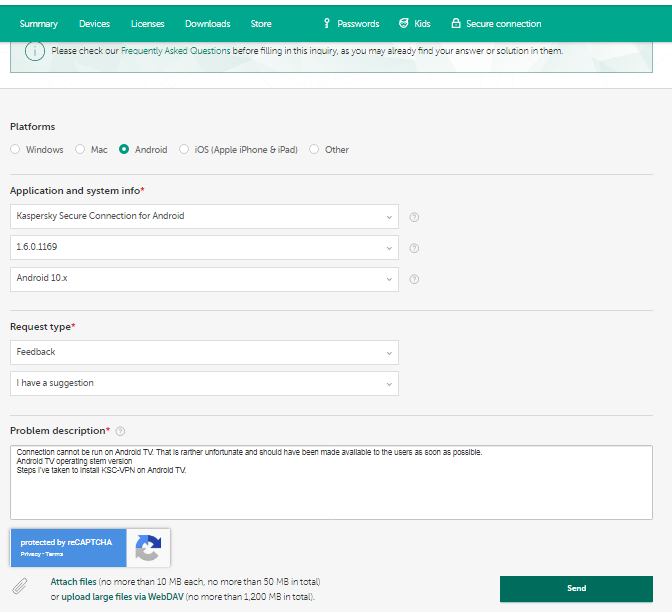Click help icon beside the application dropdown
Screen dimensions: 672x614
click(x=414, y=217)
